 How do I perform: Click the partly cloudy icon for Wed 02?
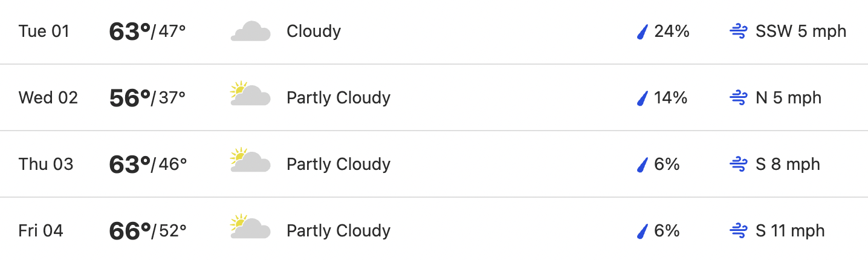tap(250, 94)
